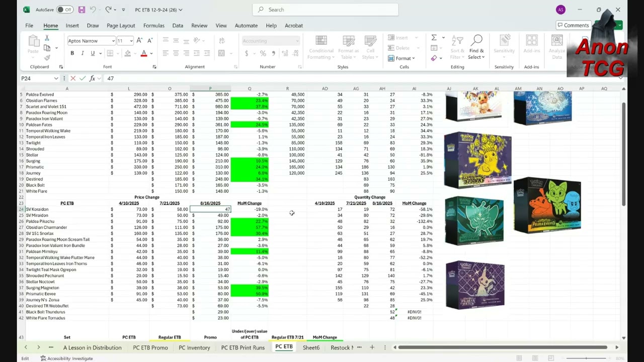The width and height of the screenshot is (644, 362).
Task: Click the Comments button
Action: click(x=573, y=25)
